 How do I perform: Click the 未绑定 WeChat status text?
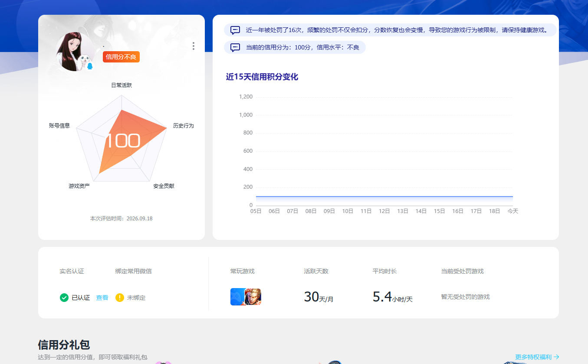(136, 298)
